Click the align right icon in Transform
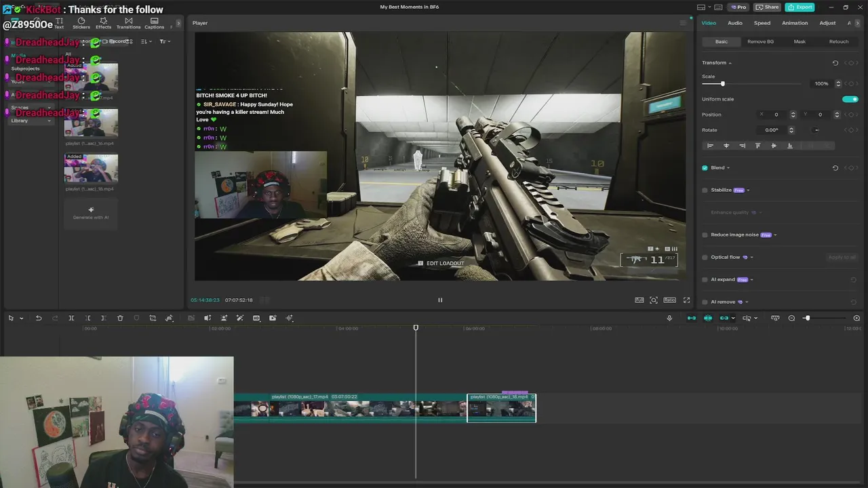 (x=742, y=146)
